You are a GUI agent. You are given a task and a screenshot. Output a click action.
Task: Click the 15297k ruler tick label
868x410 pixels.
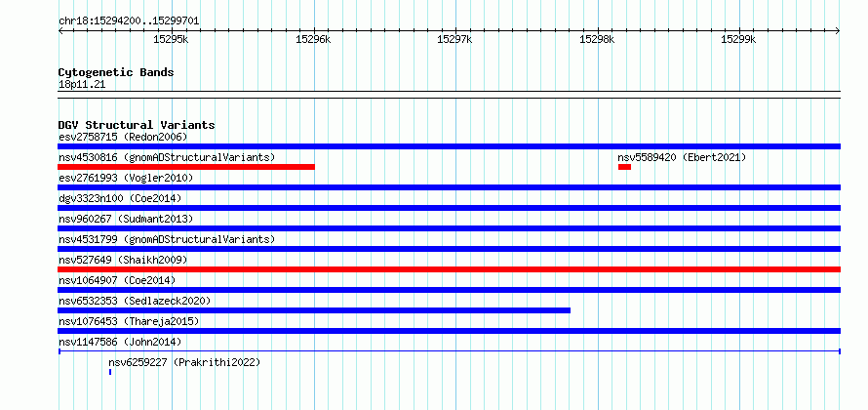coord(455,39)
